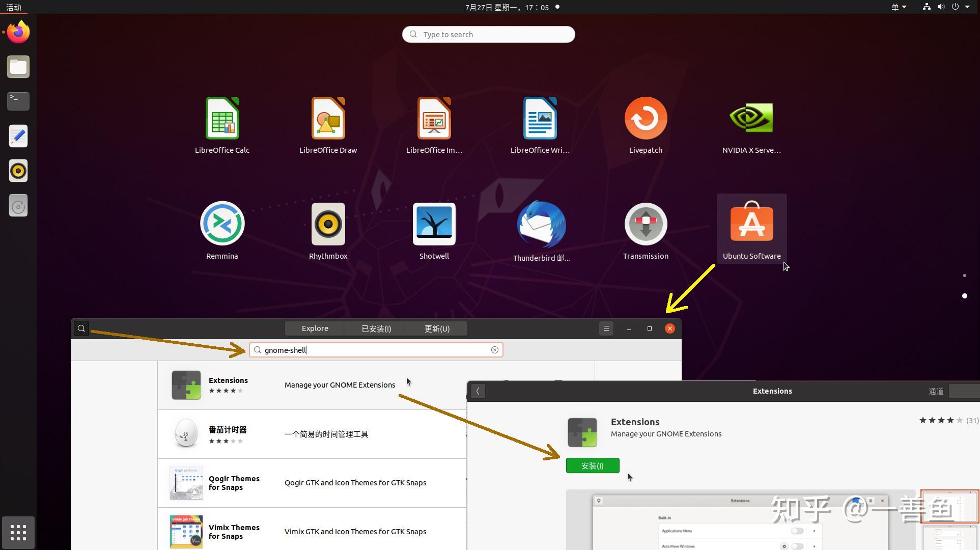Switch to 已安装(I) installed tab
The height and width of the screenshot is (550, 980).
click(x=376, y=328)
